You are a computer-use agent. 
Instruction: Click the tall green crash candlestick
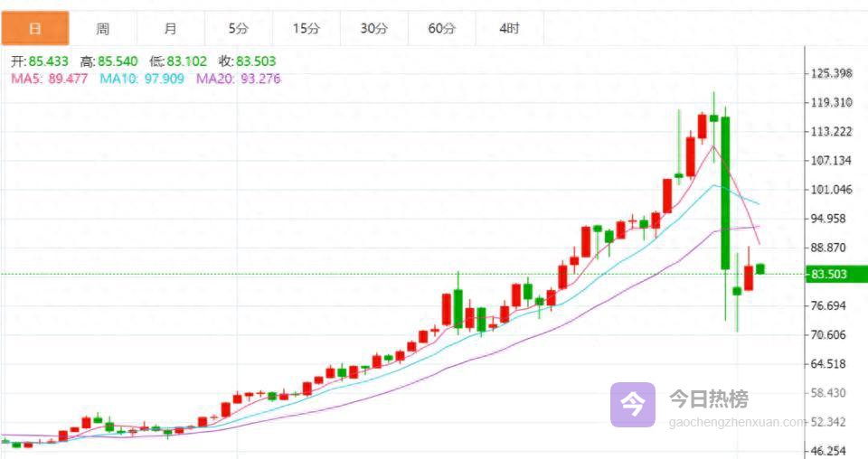pos(725,192)
